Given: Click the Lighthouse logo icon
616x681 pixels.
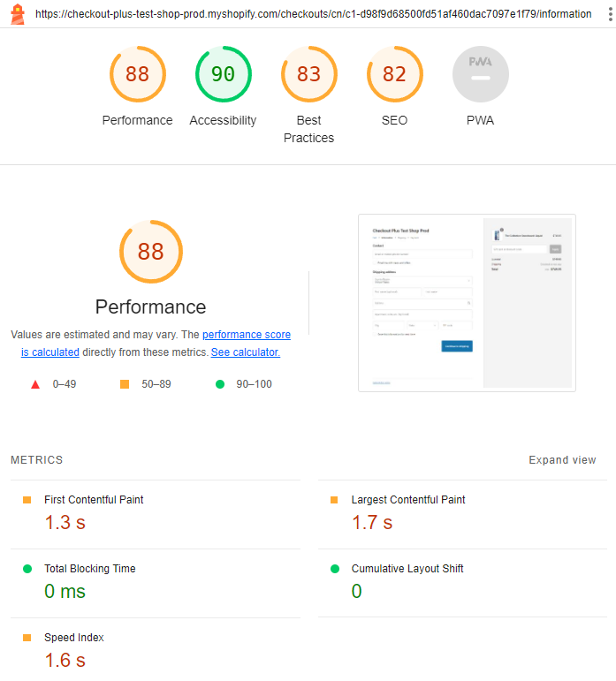Looking at the screenshot, I should click(18, 14).
